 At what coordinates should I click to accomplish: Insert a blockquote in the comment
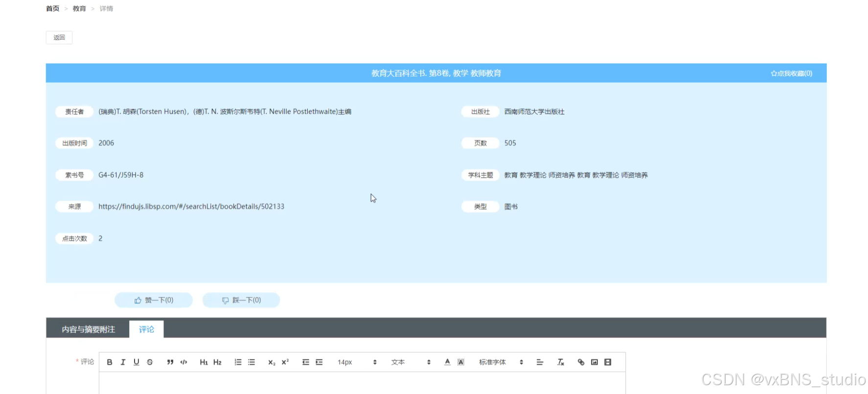pos(170,362)
